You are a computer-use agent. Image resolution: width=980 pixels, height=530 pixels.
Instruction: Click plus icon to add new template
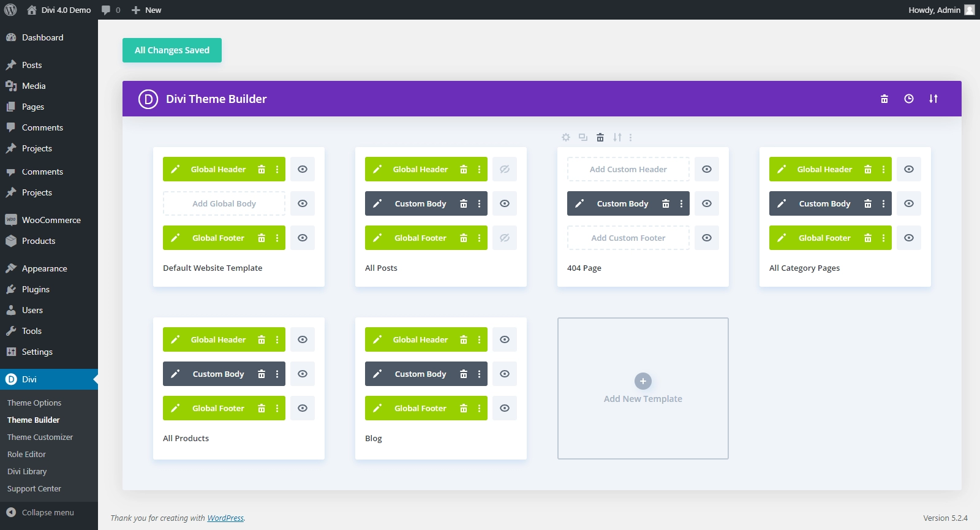pyautogui.click(x=643, y=381)
